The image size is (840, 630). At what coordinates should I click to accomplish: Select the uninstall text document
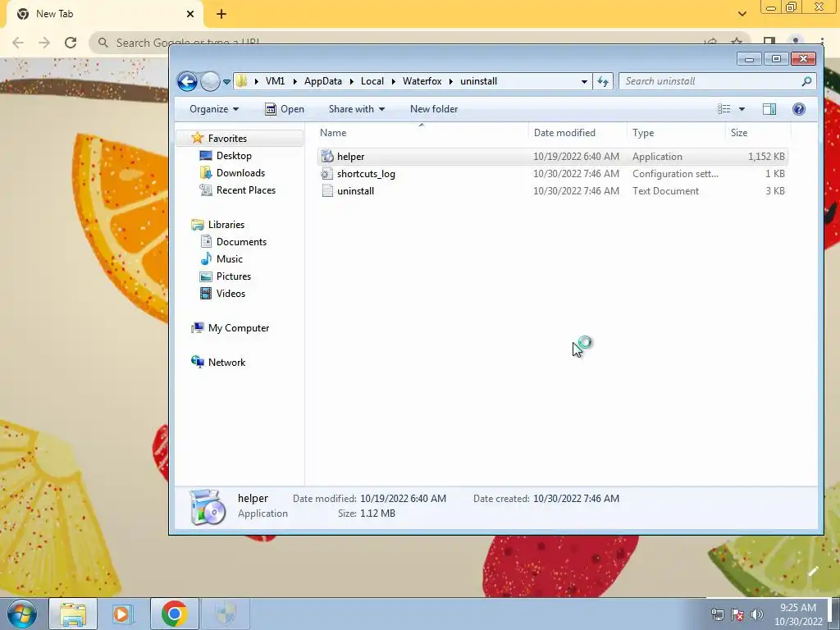[x=552, y=190]
